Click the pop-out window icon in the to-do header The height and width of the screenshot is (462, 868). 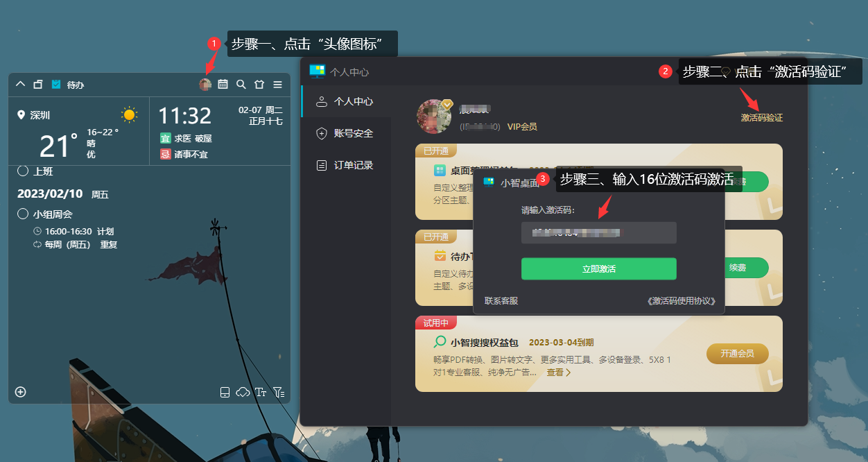point(38,84)
